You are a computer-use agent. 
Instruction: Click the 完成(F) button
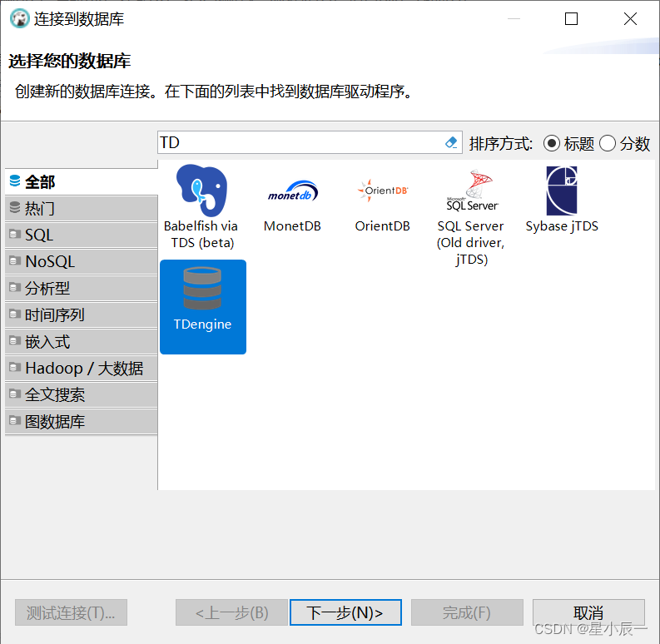tap(467, 612)
